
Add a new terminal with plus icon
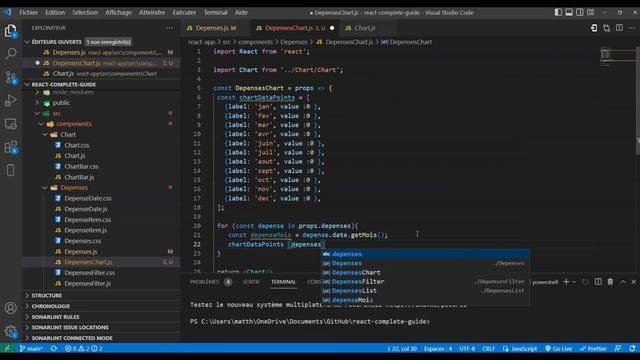pyautogui.click(x=566, y=282)
